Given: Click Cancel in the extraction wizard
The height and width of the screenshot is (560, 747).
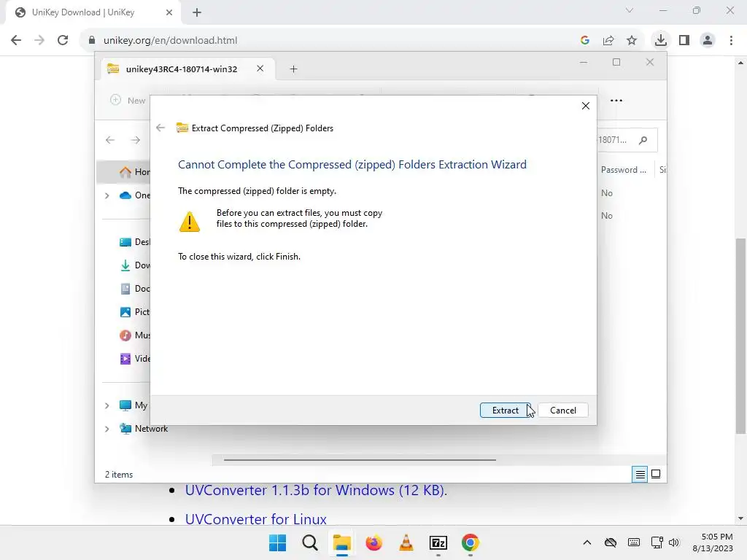Looking at the screenshot, I should [562, 410].
